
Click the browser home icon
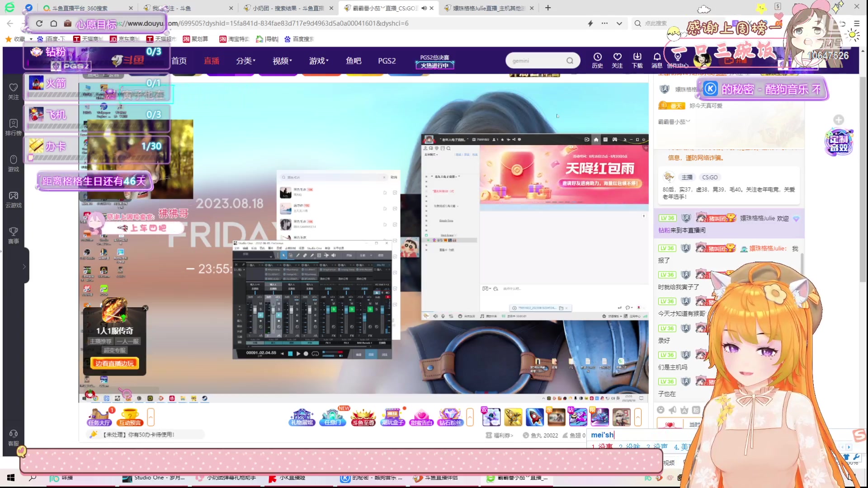coord(53,23)
